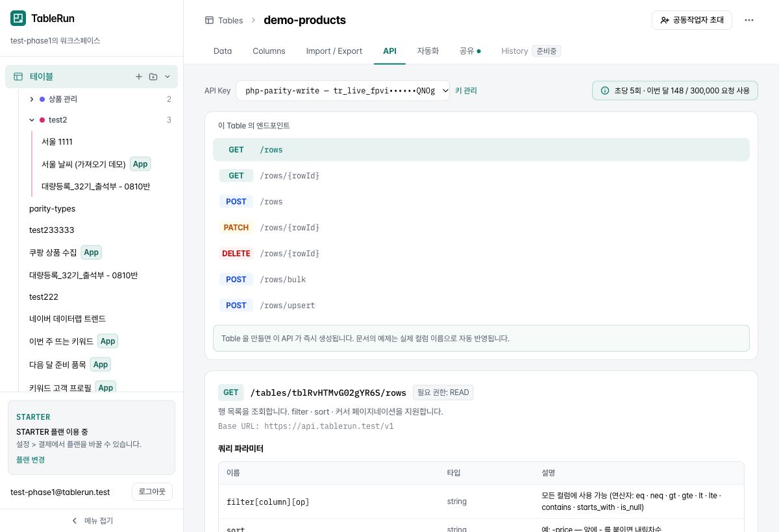
Task: Select POST /rows/upsert endpoint
Action: (481, 306)
